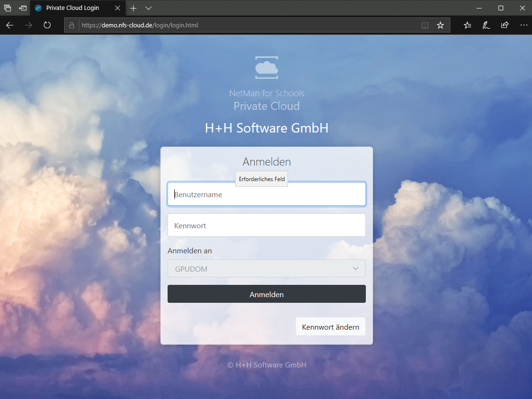
Task: Open reading view icon in address bar
Action: [x=425, y=25]
